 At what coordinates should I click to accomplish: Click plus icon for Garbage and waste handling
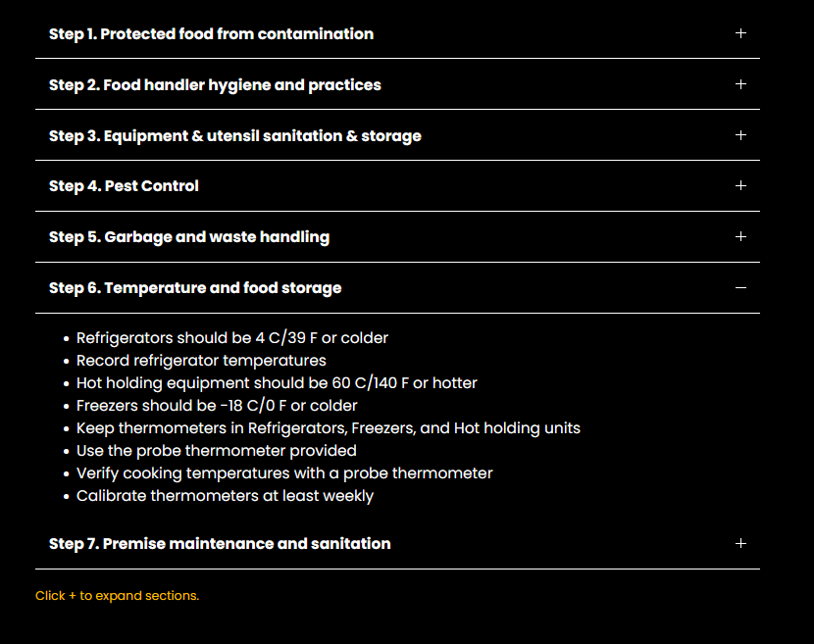tap(740, 237)
